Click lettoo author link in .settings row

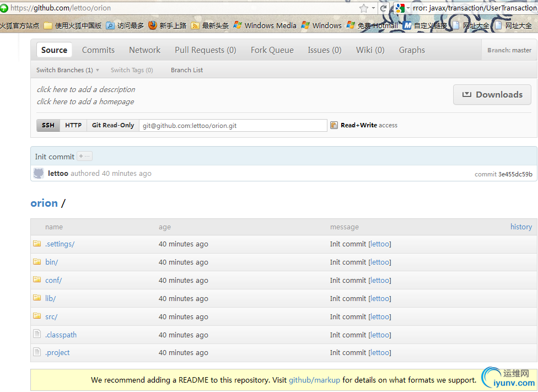[x=380, y=244]
